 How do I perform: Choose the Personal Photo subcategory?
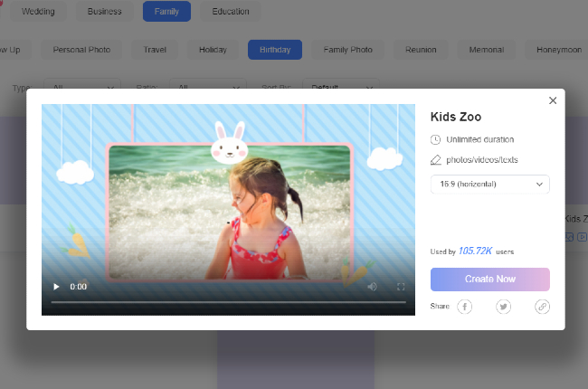81,50
